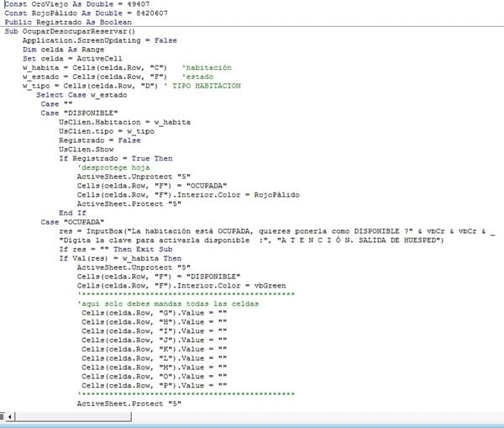Click the 'Cells(celda.Row, "P").Value' line
The width and height of the screenshot is (504, 428).
154,385
